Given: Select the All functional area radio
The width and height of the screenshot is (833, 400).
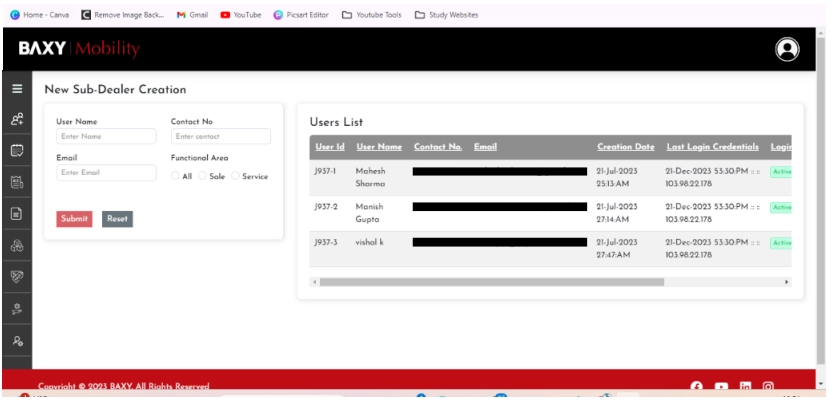Looking at the screenshot, I should (175, 176).
